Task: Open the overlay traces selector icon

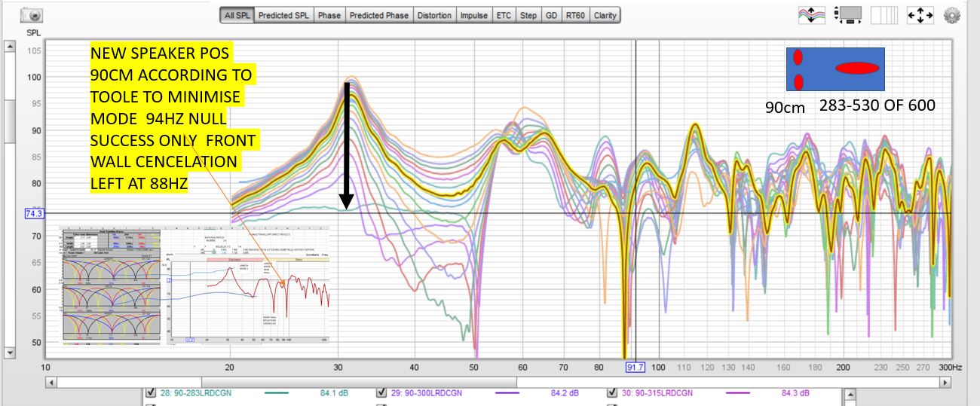Action: tap(813, 15)
